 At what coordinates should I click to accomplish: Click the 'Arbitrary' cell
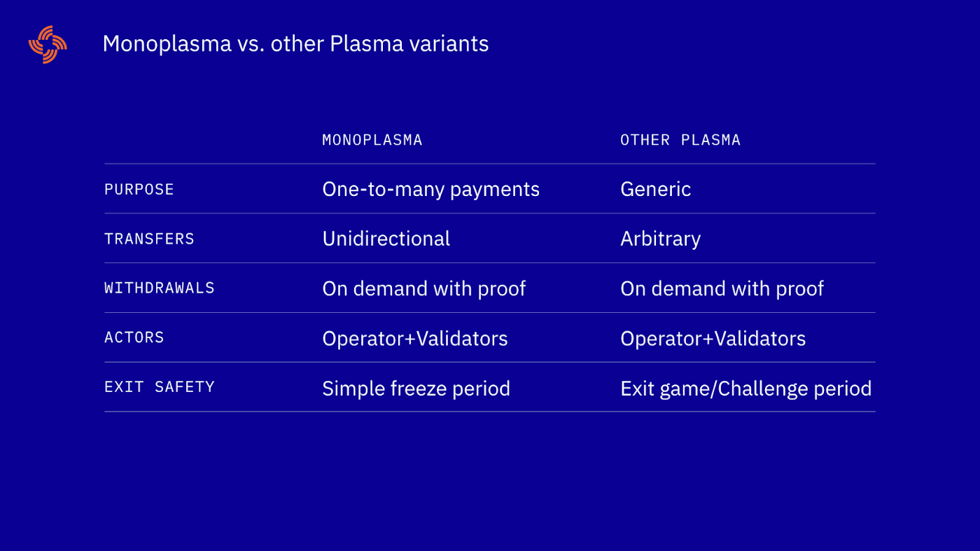[660, 239]
